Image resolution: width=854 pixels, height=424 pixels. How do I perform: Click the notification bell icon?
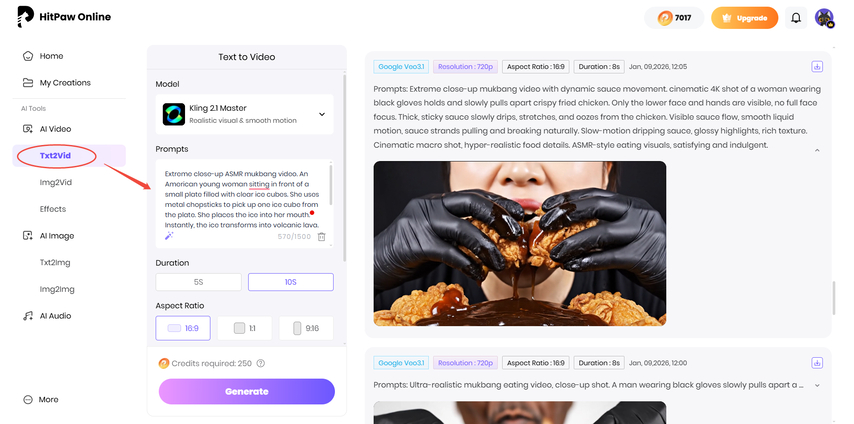tap(796, 18)
